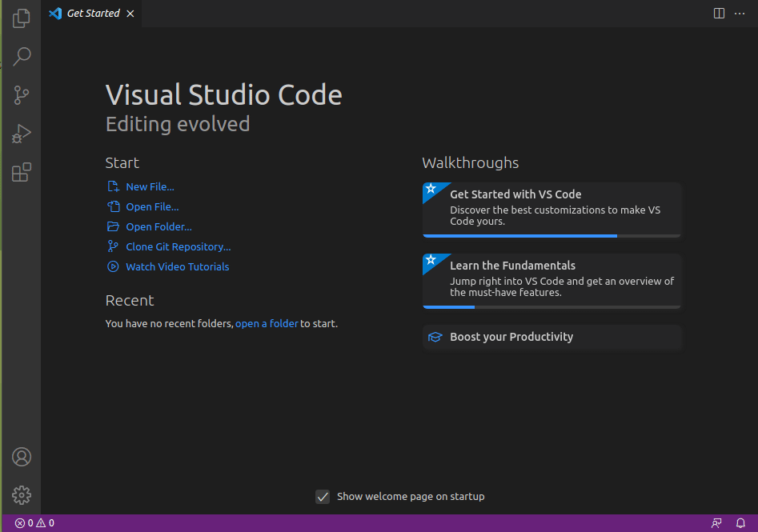Open the Extensions marketplace icon
This screenshot has height=532, width=758.
[x=21, y=172]
